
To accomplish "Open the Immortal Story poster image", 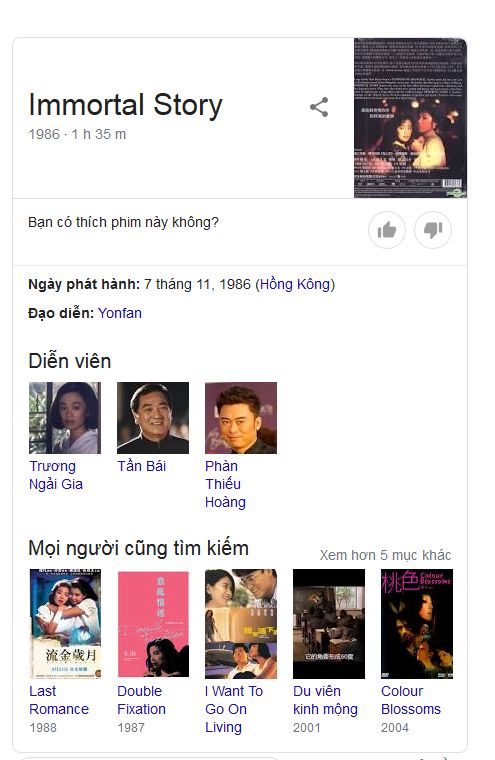I will 410,118.
